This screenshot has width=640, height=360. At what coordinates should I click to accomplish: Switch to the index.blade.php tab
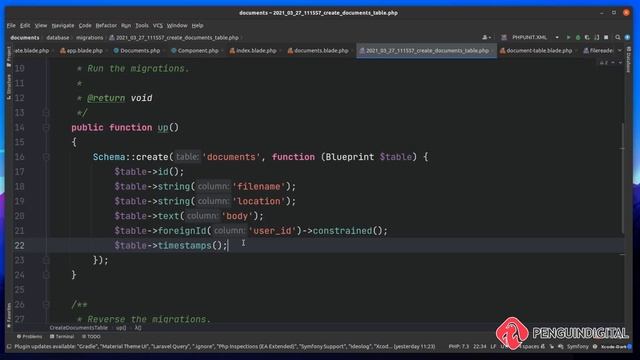[x=253, y=51]
